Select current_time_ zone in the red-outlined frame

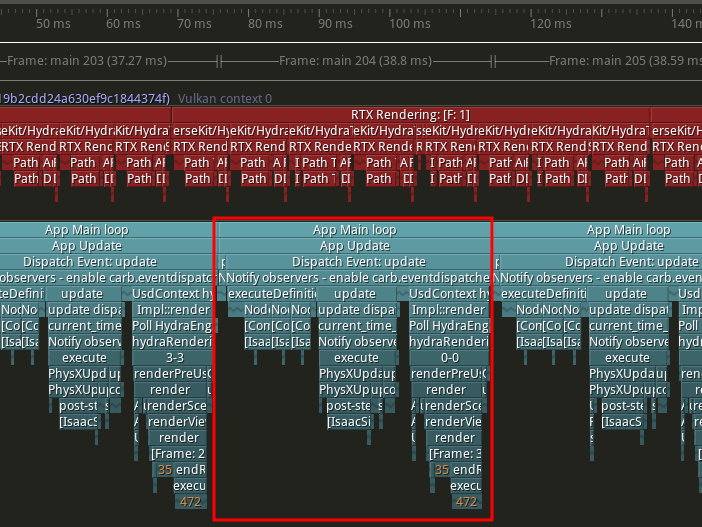354,326
